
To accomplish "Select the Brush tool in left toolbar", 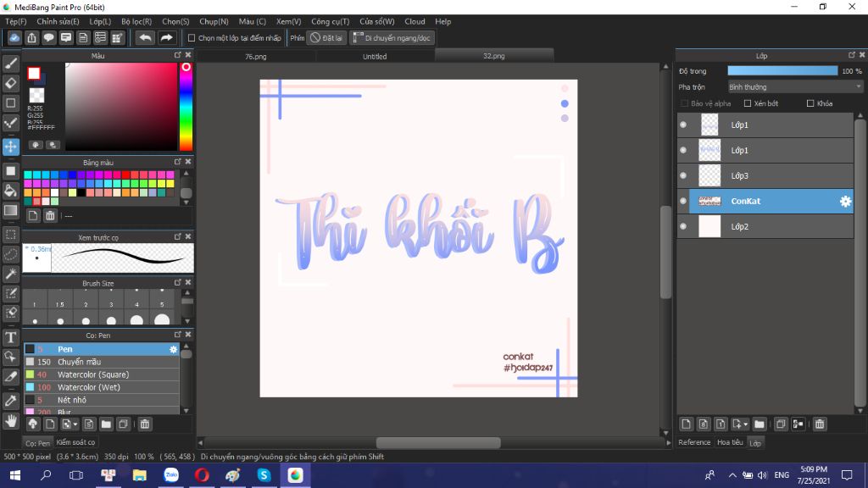I will pos(10,64).
